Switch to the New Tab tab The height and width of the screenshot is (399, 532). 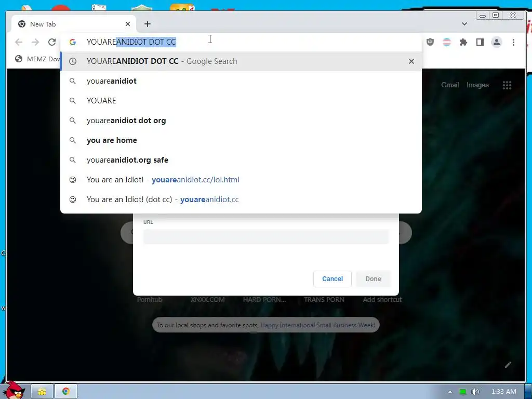point(73,24)
